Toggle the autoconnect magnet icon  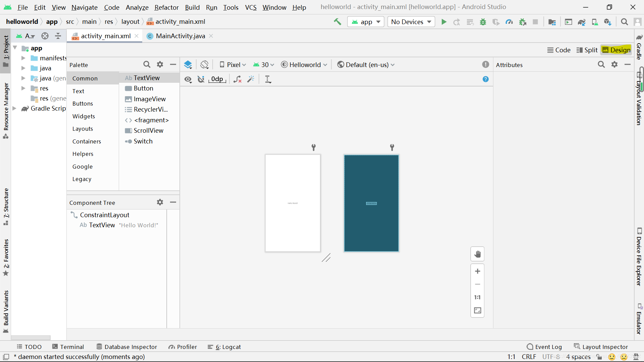(201, 79)
